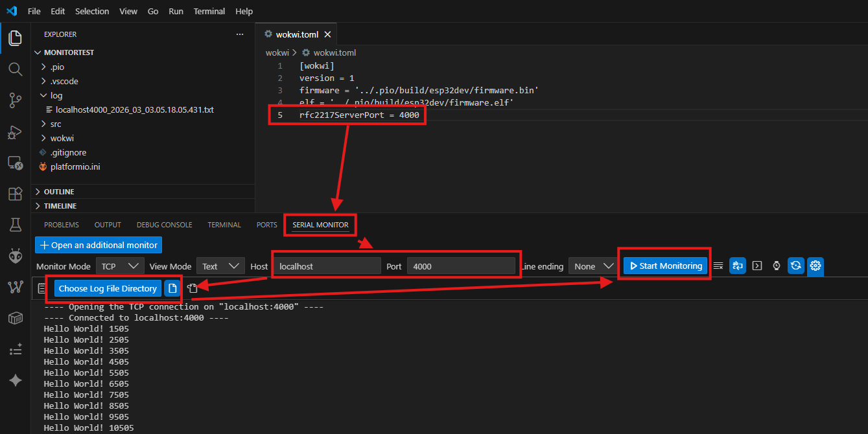Open the Terminal menu
This screenshot has width=868, height=434.
[209, 11]
